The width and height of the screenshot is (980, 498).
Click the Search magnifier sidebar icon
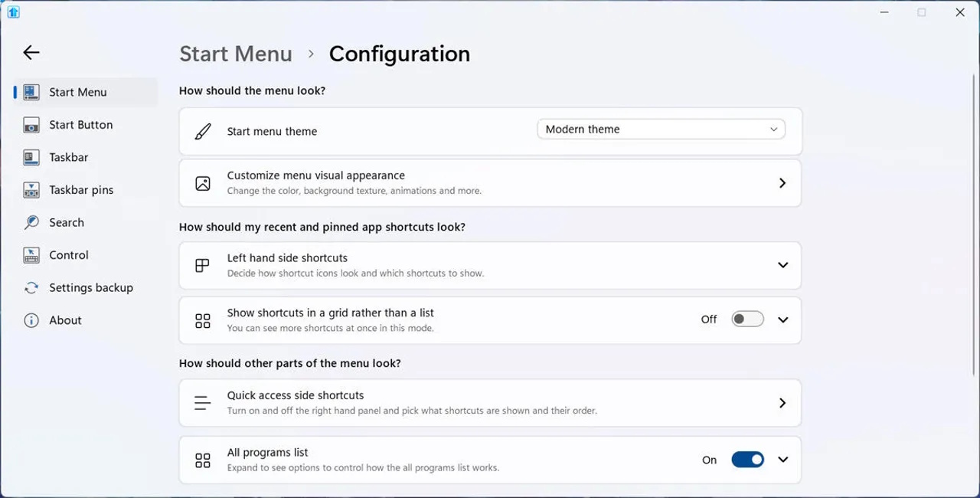click(31, 223)
